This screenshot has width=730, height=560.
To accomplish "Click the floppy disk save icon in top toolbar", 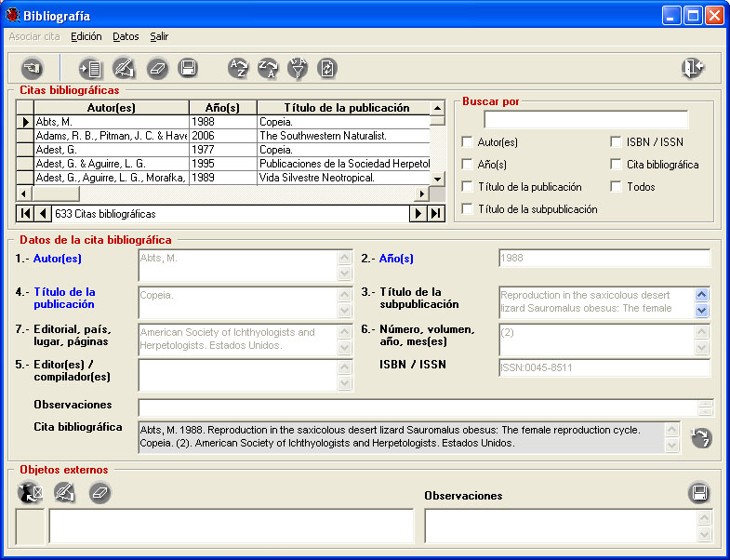I will (x=188, y=69).
